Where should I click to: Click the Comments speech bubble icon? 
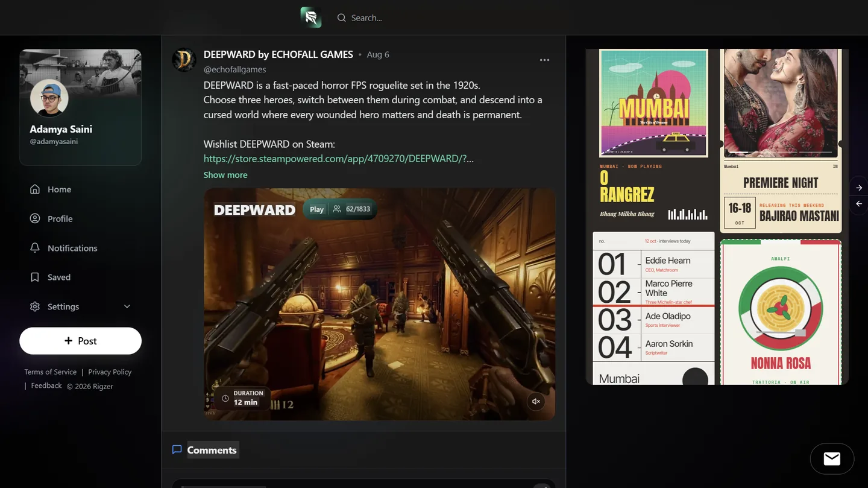point(177,449)
